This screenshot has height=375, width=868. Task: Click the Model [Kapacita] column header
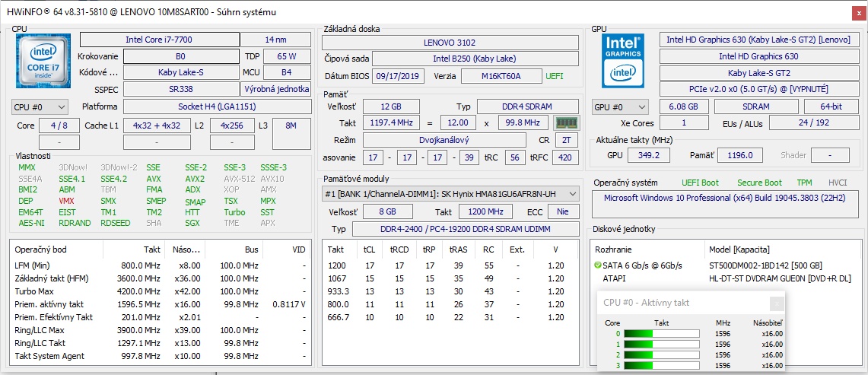point(783,249)
